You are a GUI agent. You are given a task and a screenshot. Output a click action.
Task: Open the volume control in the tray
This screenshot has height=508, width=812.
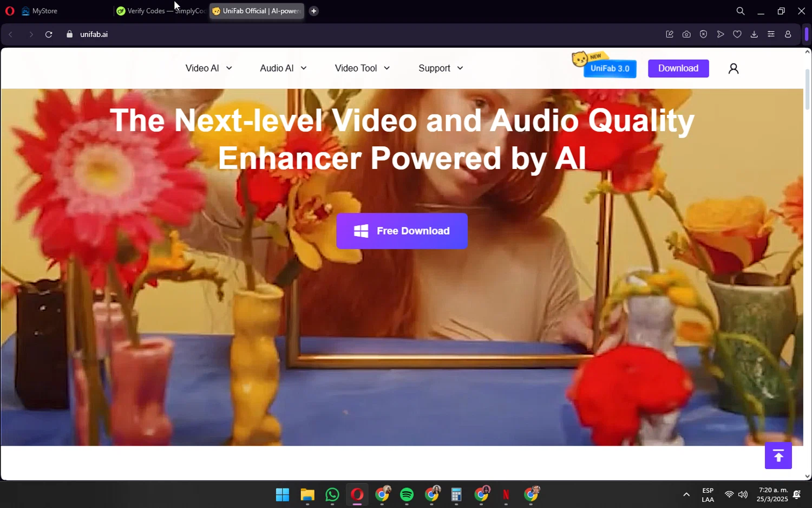[743, 494]
